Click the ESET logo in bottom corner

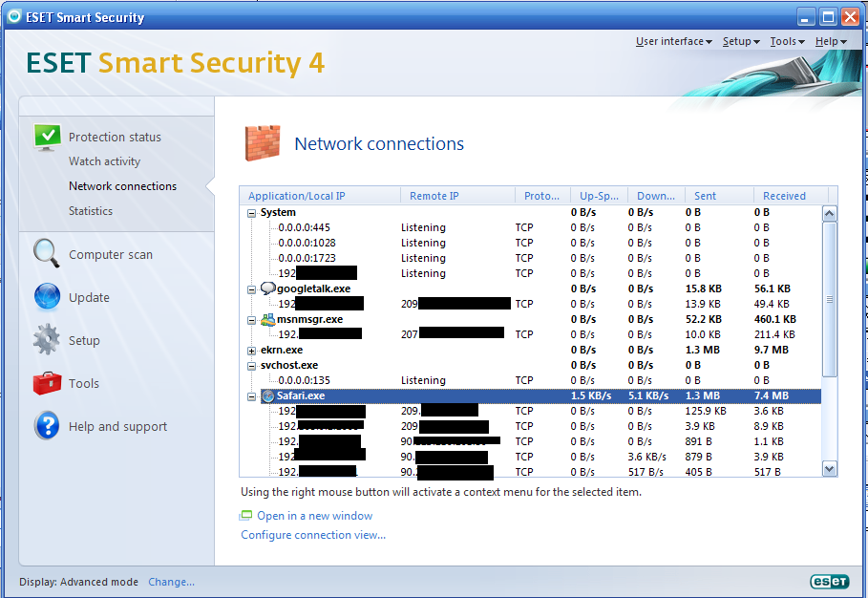coord(829,581)
